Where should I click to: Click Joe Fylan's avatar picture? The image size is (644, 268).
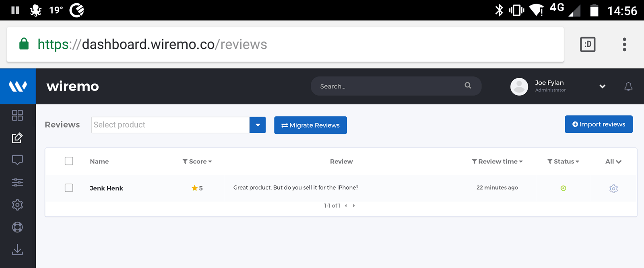click(519, 87)
